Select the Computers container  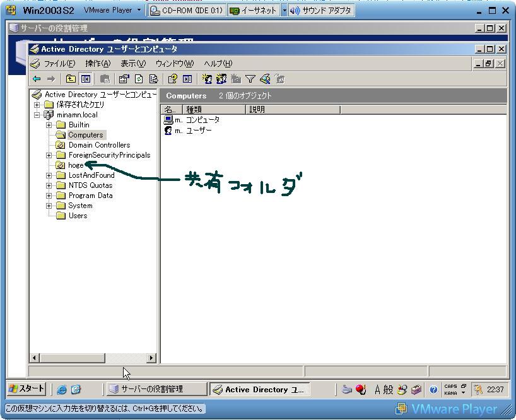coord(86,135)
